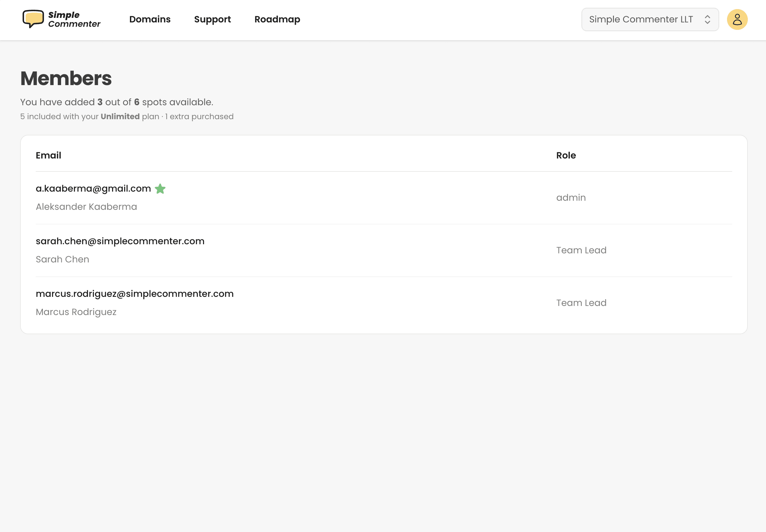Image resolution: width=766 pixels, height=532 pixels.
Task: Open the Simple Commenter LLT workspace switcher
Action: pyautogui.click(x=649, y=19)
